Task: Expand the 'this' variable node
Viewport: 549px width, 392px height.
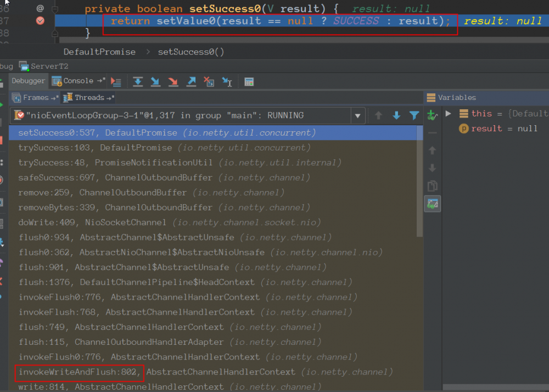Action: 449,114
